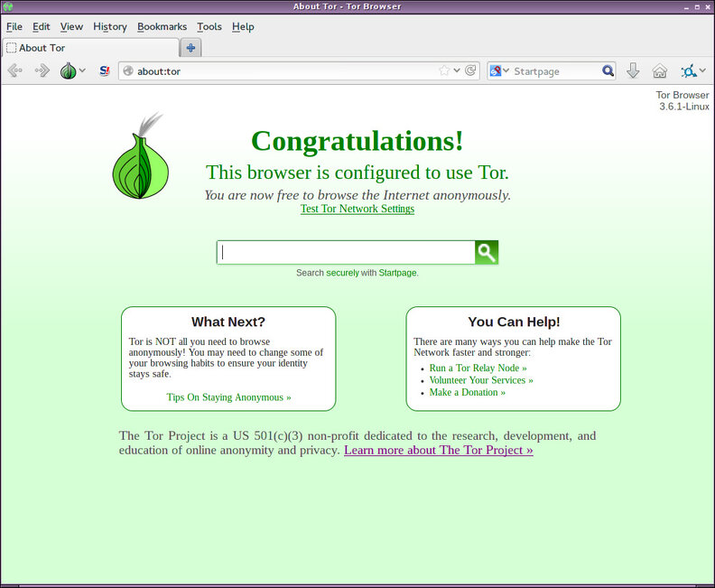Click Make a Donation link
Viewport: 715px width, 588px height.
(467, 392)
